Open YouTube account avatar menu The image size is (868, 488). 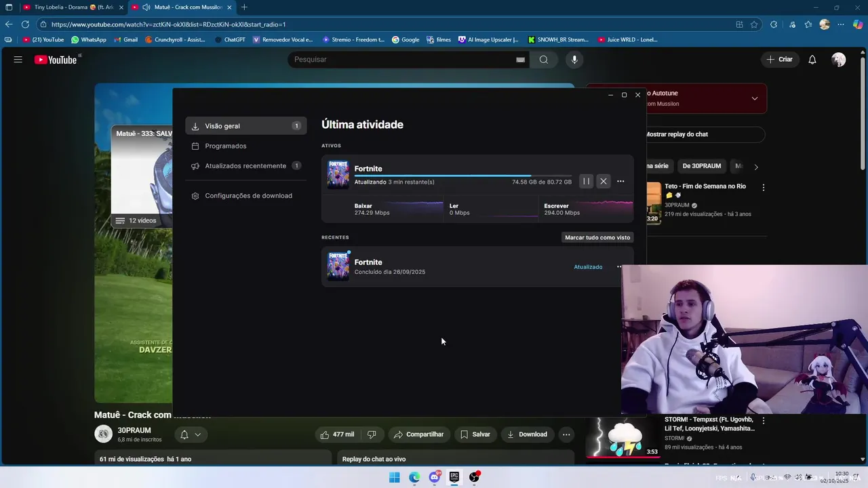(x=839, y=60)
